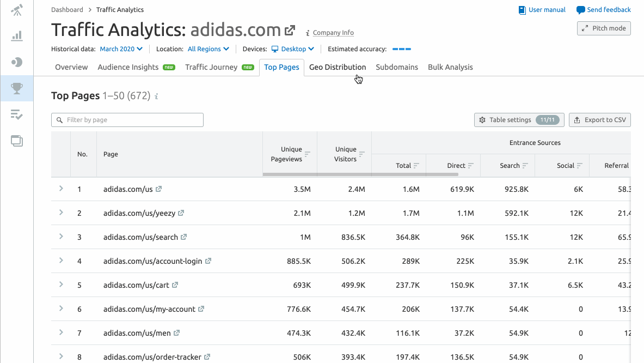
Task: Expand row 3 adidas.com/us/search
Action: (x=61, y=237)
